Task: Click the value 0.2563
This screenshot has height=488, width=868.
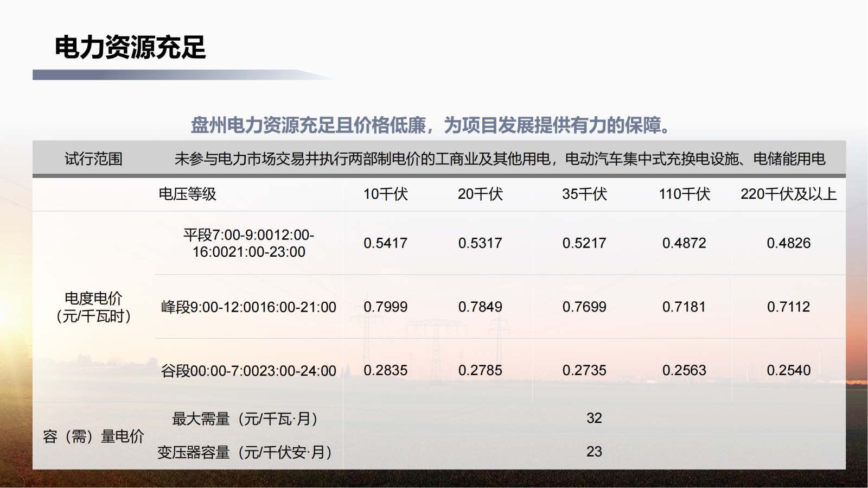Action: (684, 370)
